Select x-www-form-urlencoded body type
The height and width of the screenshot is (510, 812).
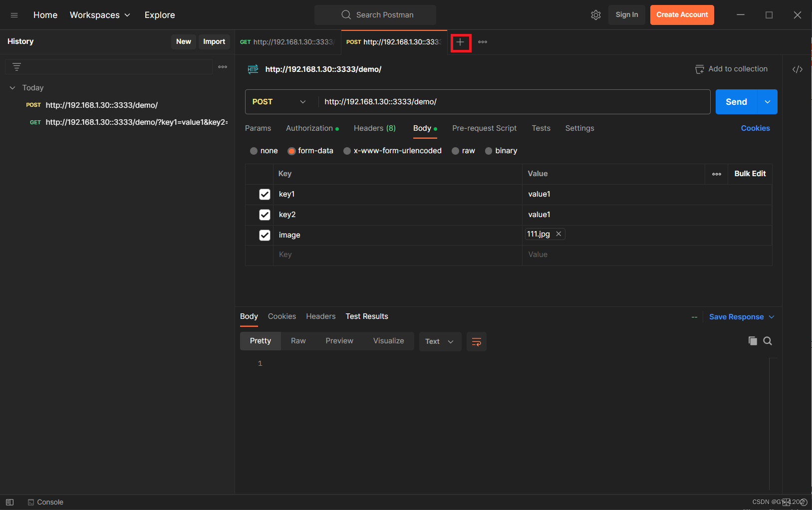[392, 151]
